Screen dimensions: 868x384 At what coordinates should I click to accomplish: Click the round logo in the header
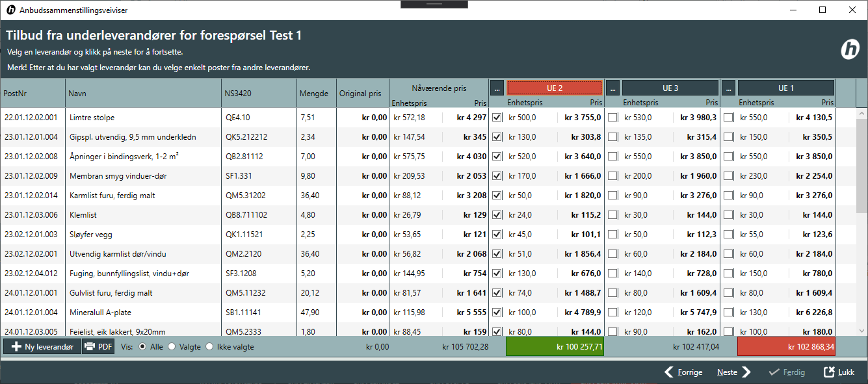point(850,49)
